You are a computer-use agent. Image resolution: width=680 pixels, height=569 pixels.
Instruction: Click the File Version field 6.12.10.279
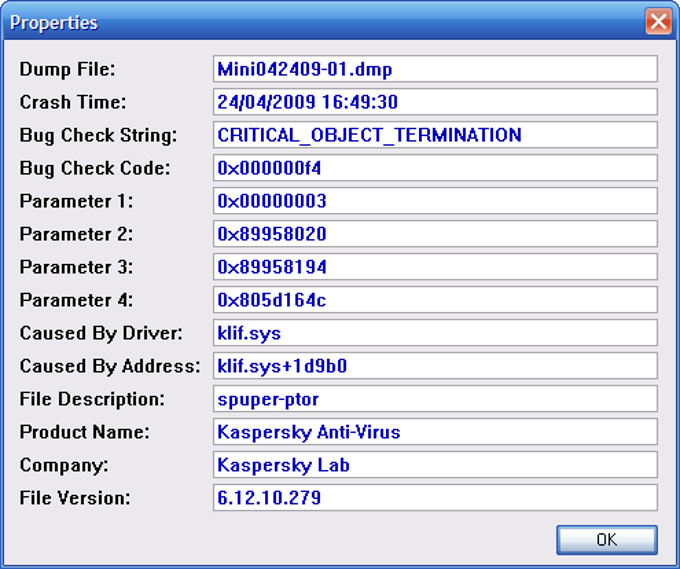click(435, 497)
